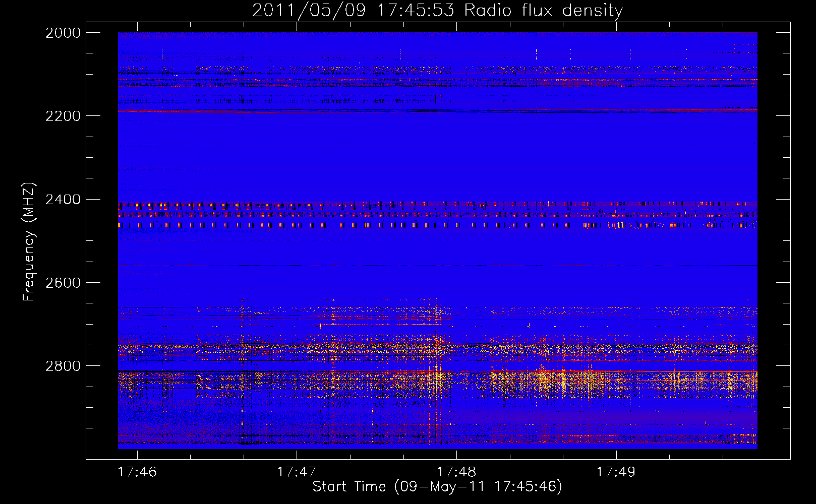Click the "Start Time (09-May-11 17:45:46)" axis label
This screenshot has width=816, height=504.
(x=437, y=487)
